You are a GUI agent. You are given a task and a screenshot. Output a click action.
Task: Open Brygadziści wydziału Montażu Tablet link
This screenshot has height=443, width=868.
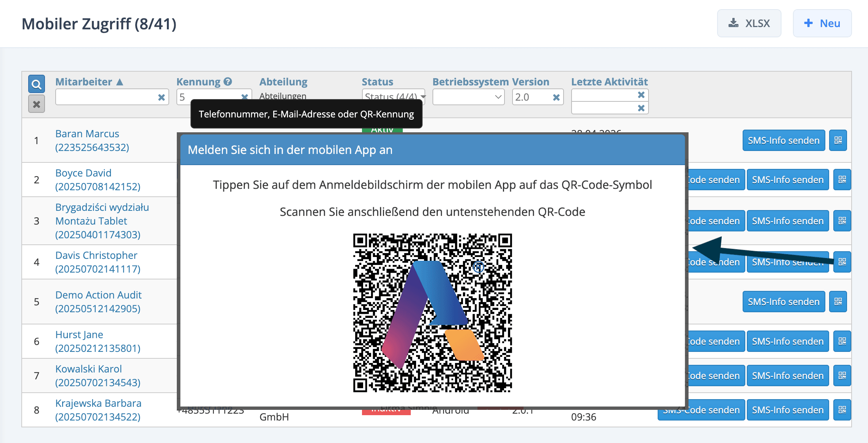(x=102, y=221)
